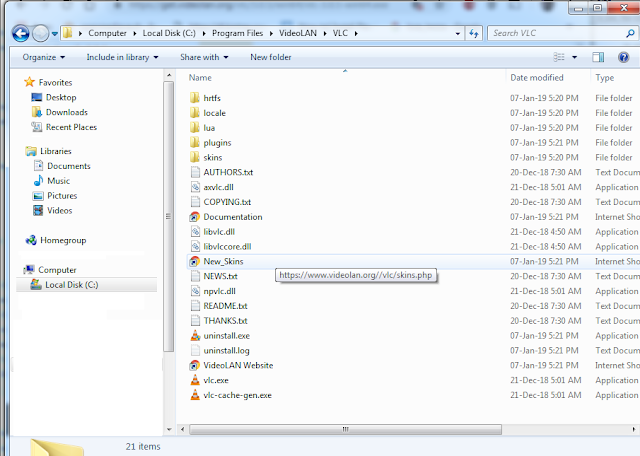640x456 pixels.
Task: Select the libvlccore.dll file icon
Action: click(x=195, y=247)
